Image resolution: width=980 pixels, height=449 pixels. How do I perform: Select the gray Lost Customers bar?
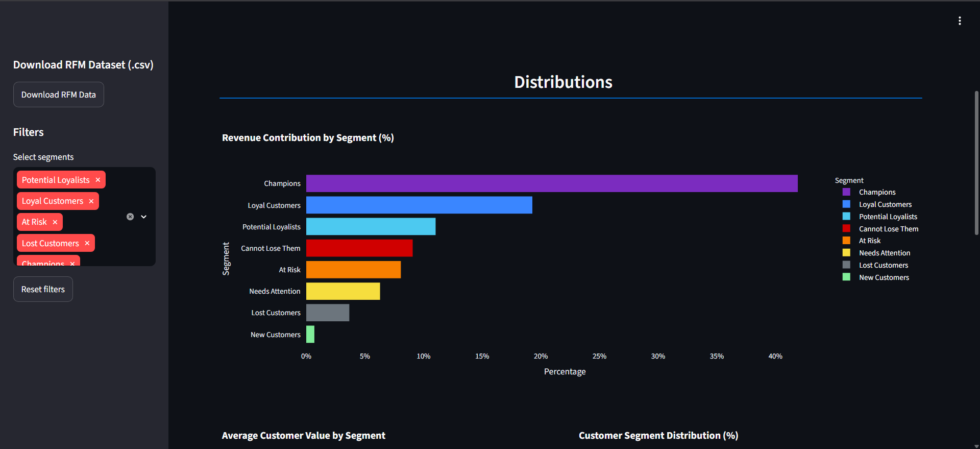tap(328, 313)
